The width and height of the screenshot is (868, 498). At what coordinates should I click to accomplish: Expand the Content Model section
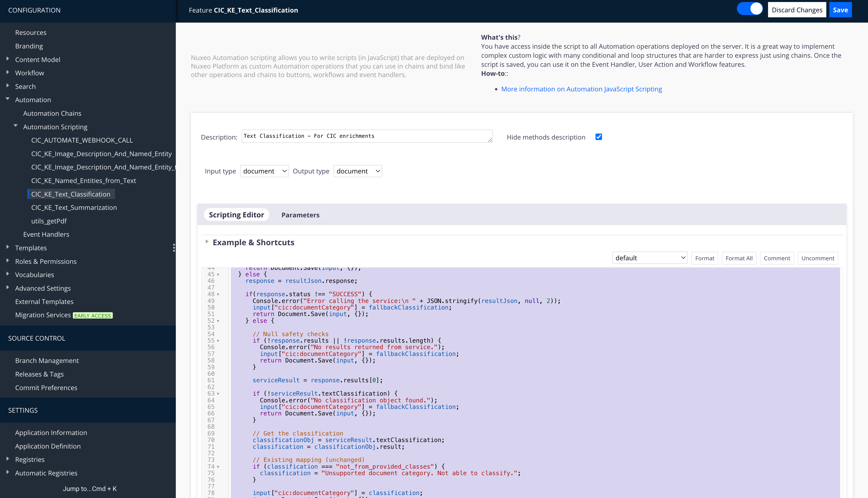8,59
